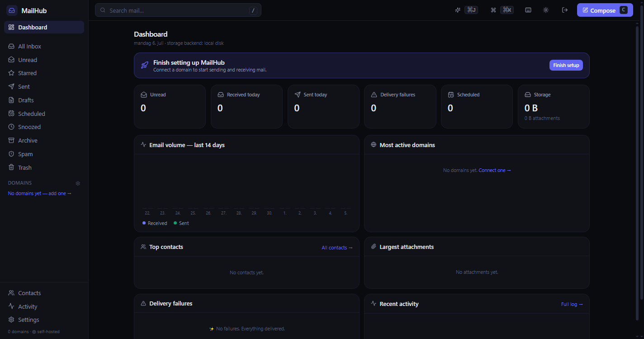Click the Most active domains globe icon

[374, 145]
